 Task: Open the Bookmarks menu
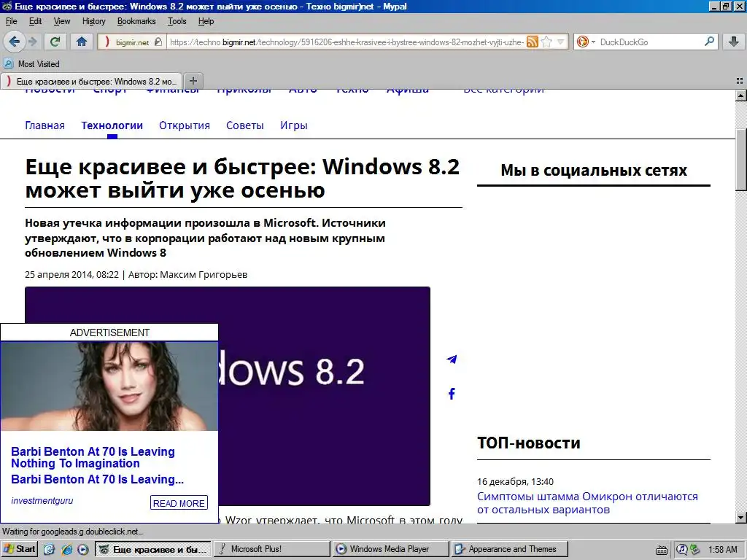point(136,21)
